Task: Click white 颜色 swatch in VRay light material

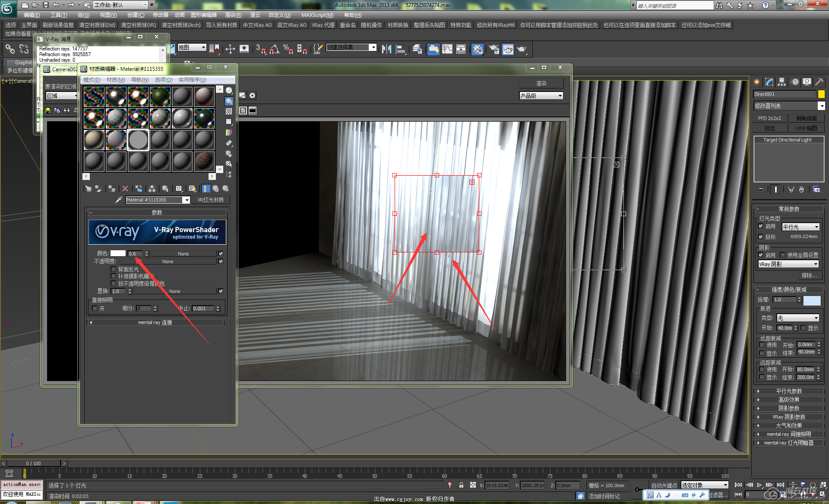Action: (x=118, y=254)
